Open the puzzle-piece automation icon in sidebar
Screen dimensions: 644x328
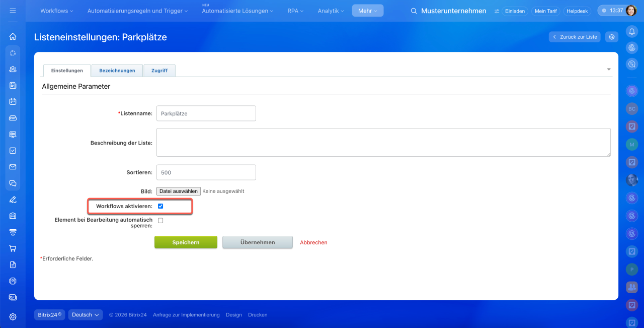[13, 53]
